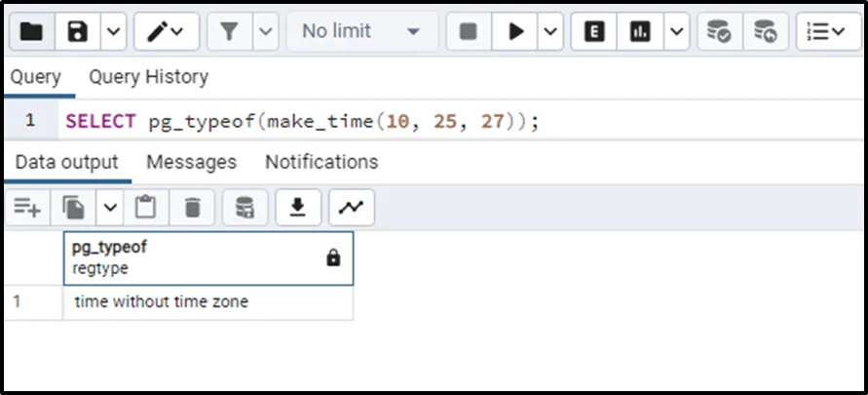Open the No limit rows dropdown
The width and height of the screenshot is (868, 395).
coord(360,32)
